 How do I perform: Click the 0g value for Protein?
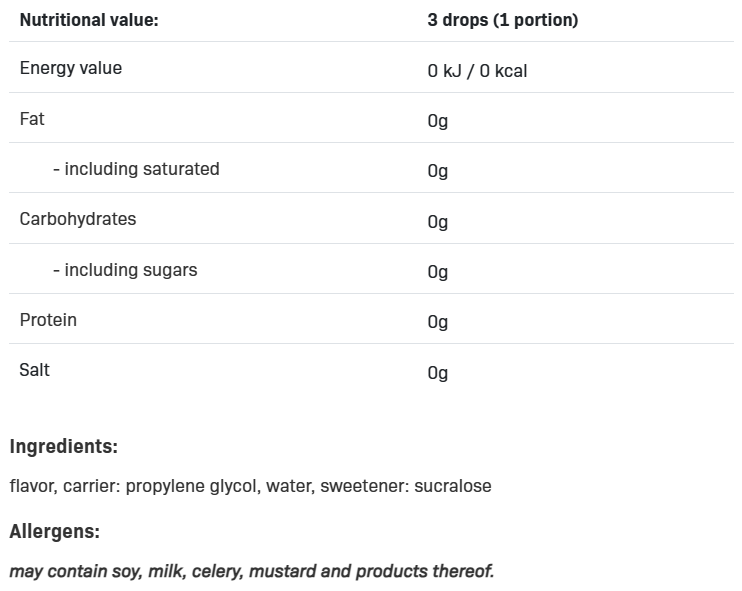click(x=438, y=322)
